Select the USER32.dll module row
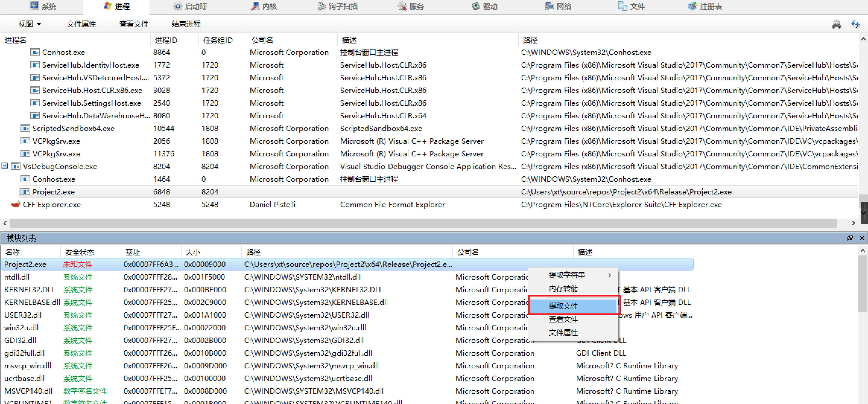The width and height of the screenshot is (868, 404). [x=347, y=315]
